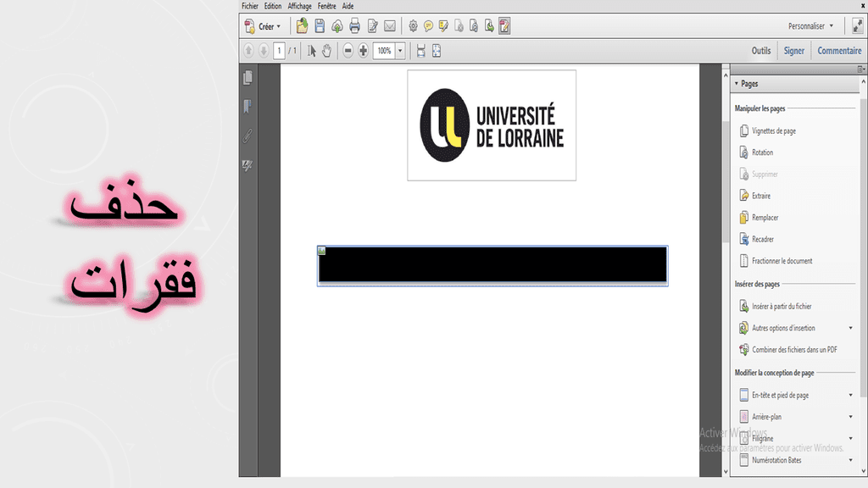Open the Fichier menu
The image size is (868, 488).
point(250,6)
